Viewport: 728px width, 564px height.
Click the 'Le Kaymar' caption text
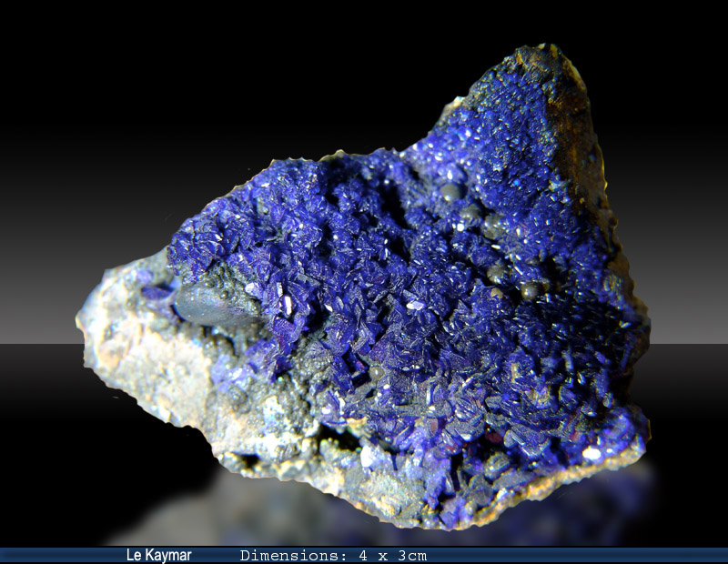(158, 555)
